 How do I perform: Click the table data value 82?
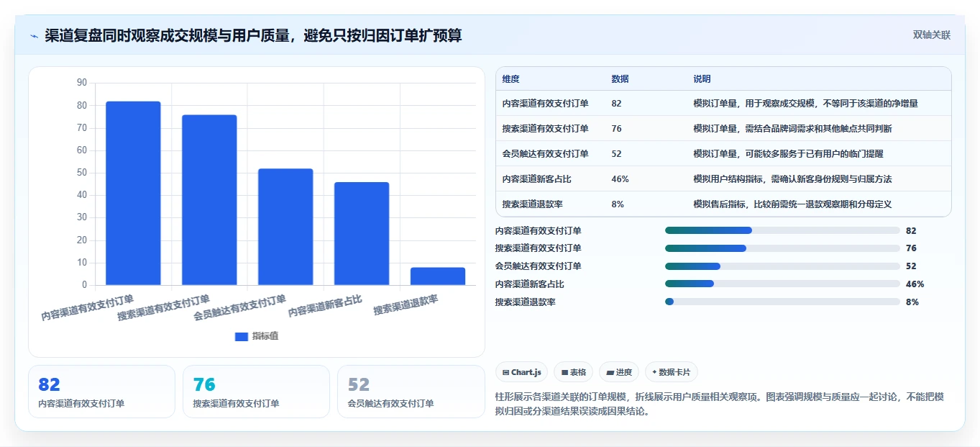[x=616, y=103]
